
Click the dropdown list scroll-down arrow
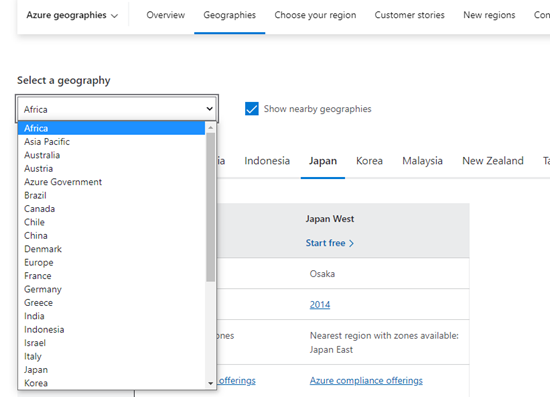[x=210, y=383]
